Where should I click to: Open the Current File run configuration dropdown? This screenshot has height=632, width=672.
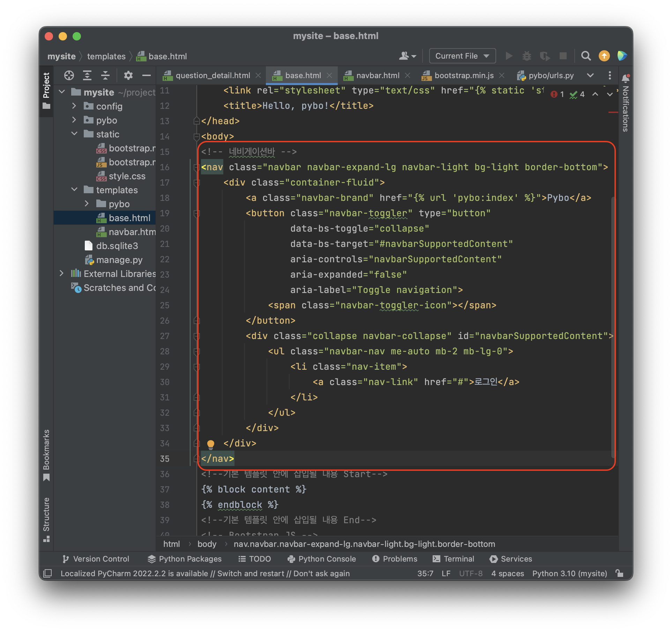click(462, 56)
